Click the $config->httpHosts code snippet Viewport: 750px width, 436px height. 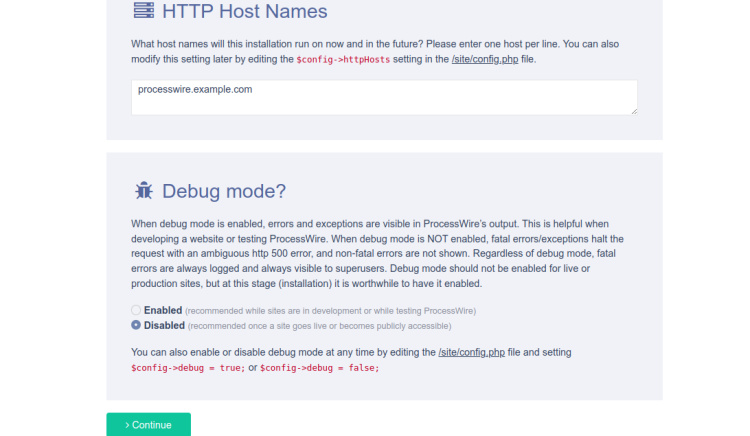(343, 60)
